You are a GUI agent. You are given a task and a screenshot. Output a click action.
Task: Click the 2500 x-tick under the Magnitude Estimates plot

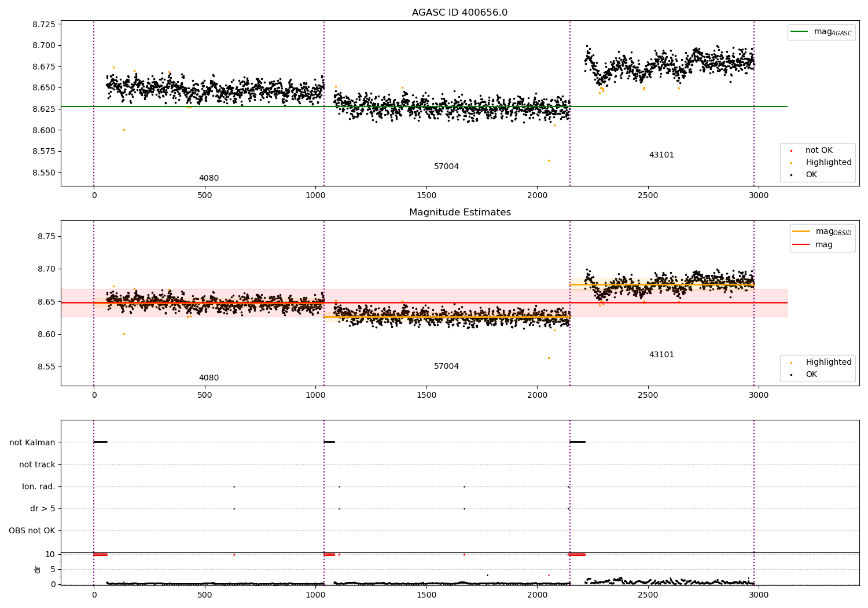click(x=648, y=395)
